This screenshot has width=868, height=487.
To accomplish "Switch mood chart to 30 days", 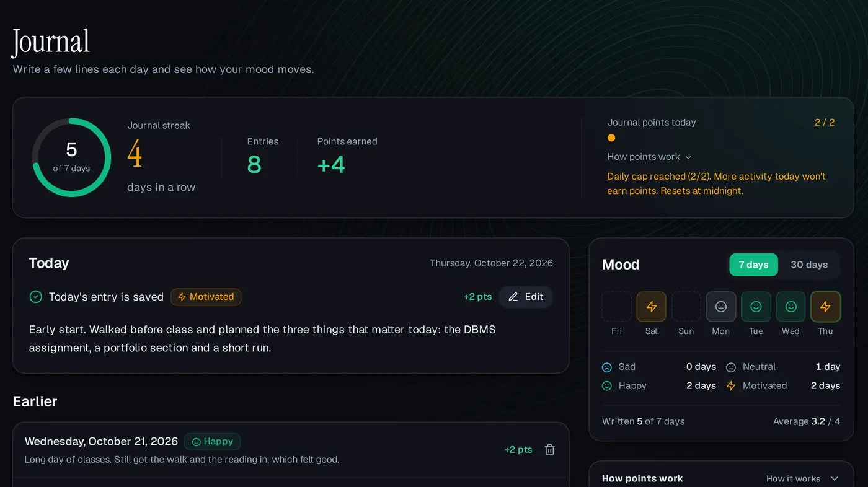I will coord(809,265).
